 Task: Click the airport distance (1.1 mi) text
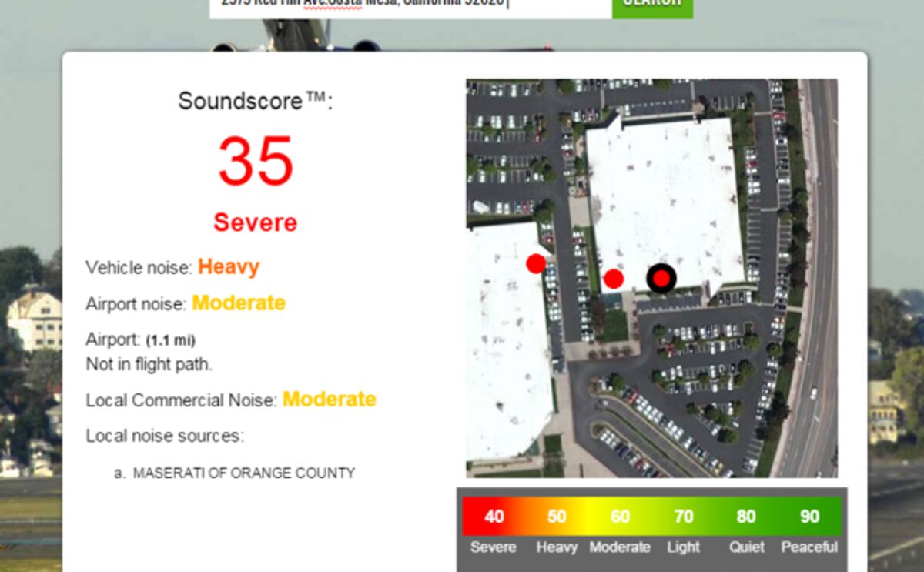tap(170, 340)
